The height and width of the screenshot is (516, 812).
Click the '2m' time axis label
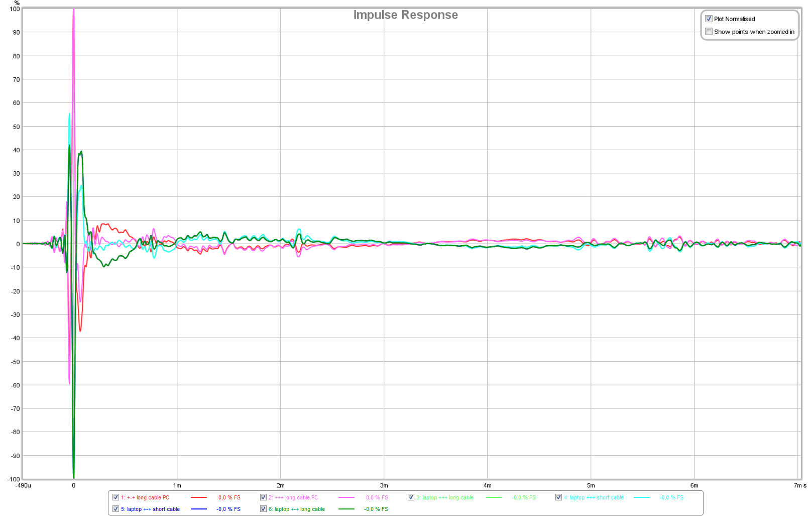click(x=281, y=485)
